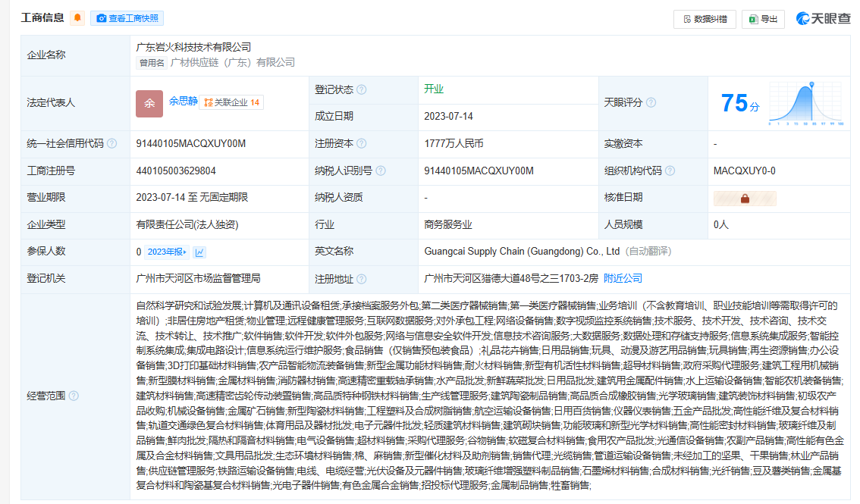Select company name 广东岩火科技技术有限公司
Image resolution: width=860 pixels, height=504 pixels.
[193, 47]
